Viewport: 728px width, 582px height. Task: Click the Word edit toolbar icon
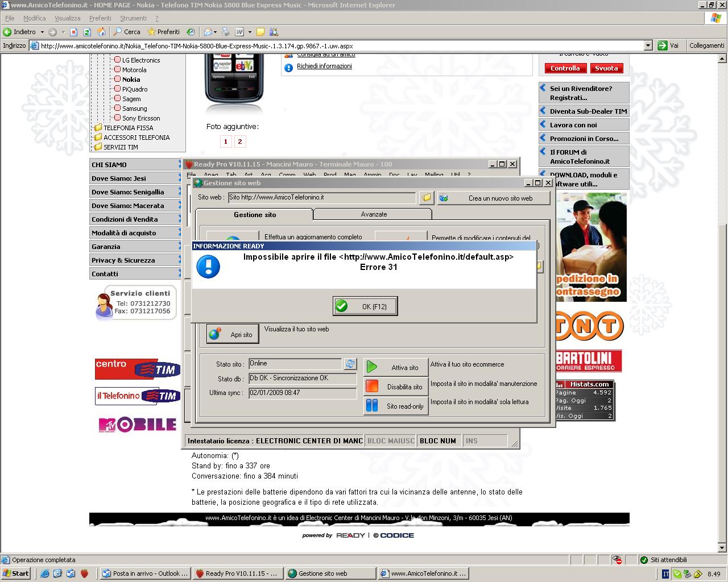coord(239,32)
